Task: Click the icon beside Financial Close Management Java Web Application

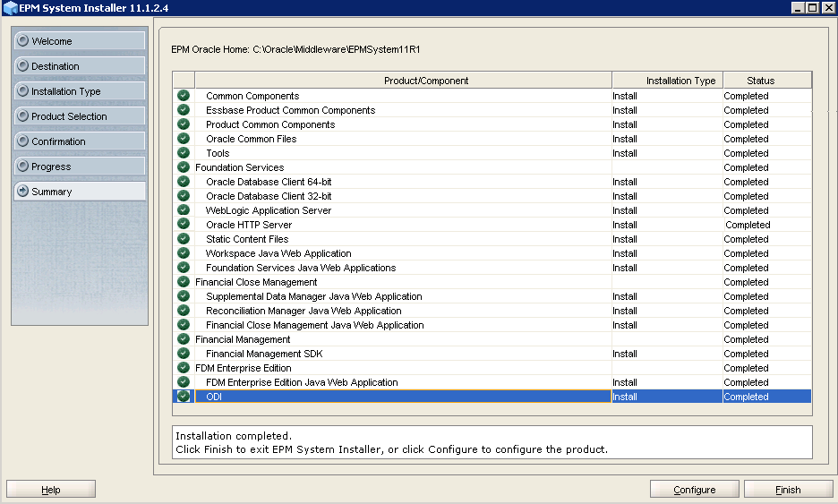Action: pos(184,325)
